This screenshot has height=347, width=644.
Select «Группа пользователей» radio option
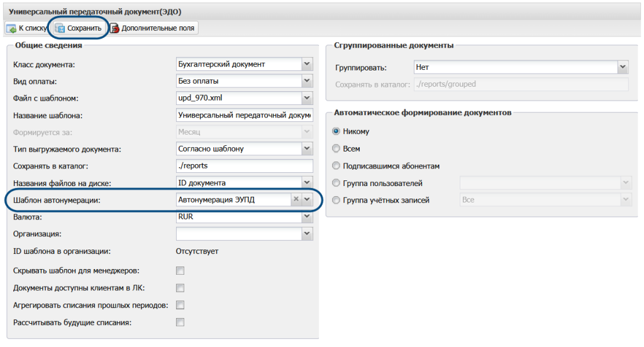[x=336, y=183]
